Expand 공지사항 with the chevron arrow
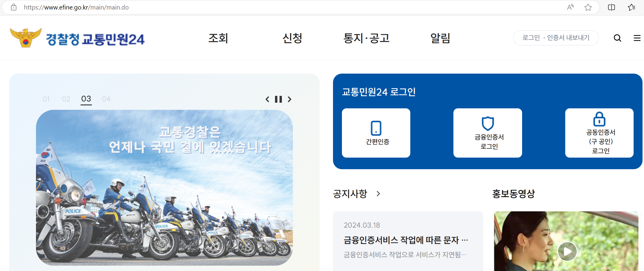 378,194
